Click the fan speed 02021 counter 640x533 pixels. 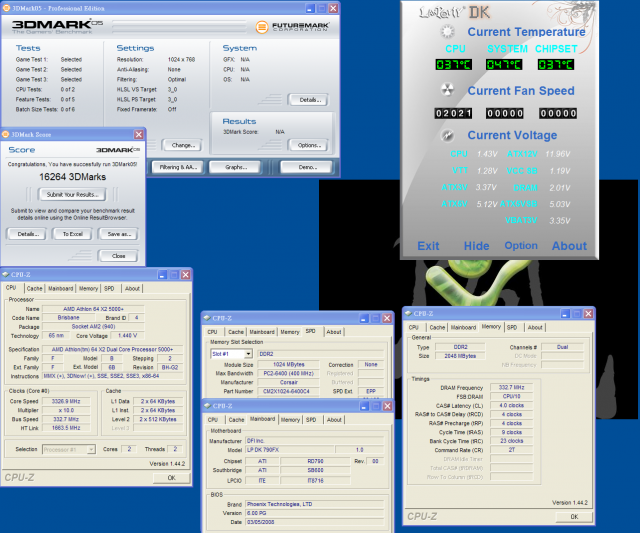pos(453,113)
